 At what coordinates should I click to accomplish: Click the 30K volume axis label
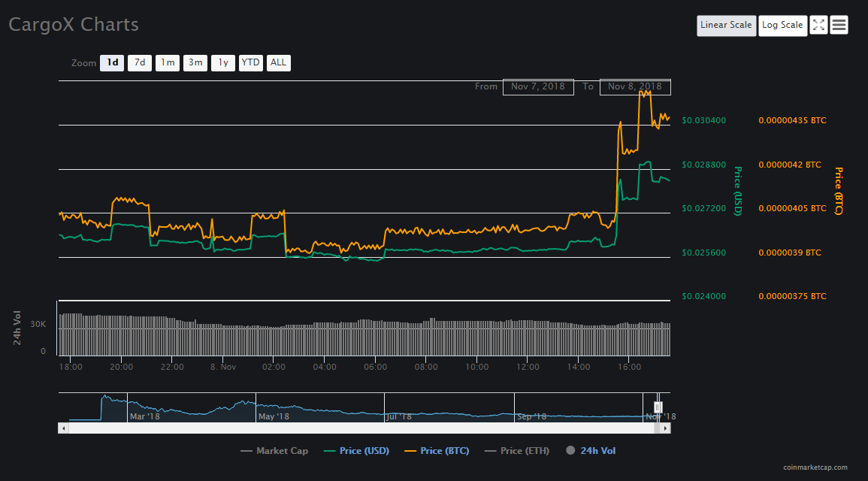point(38,325)
